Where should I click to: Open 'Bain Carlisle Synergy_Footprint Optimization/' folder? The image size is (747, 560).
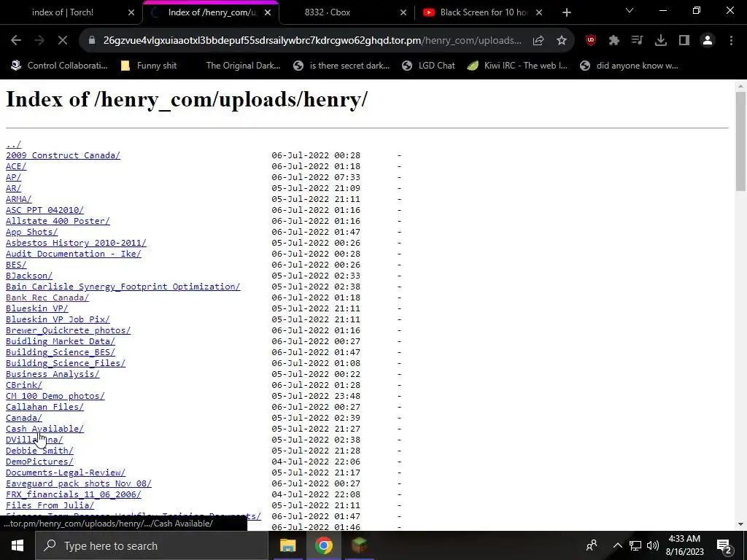[x=123, y=287]
